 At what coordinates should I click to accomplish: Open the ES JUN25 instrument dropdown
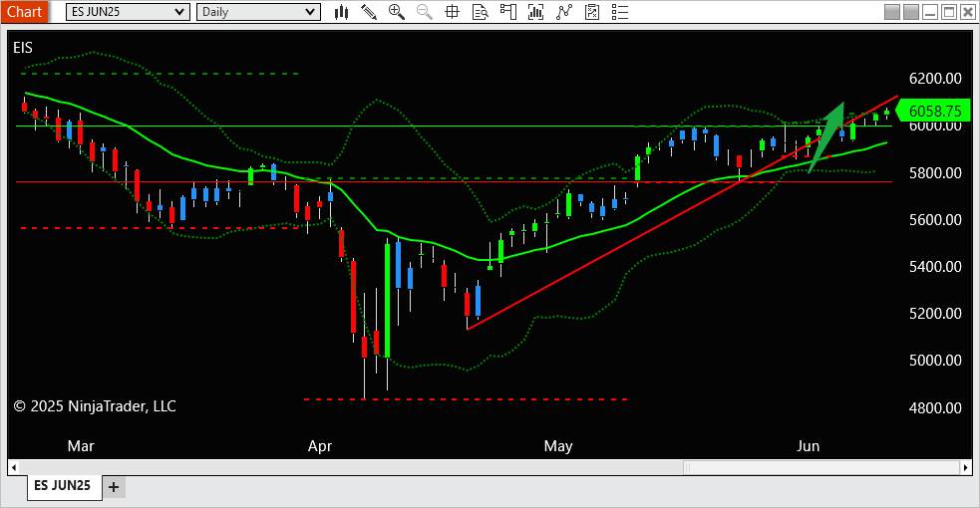click(128, 12)
